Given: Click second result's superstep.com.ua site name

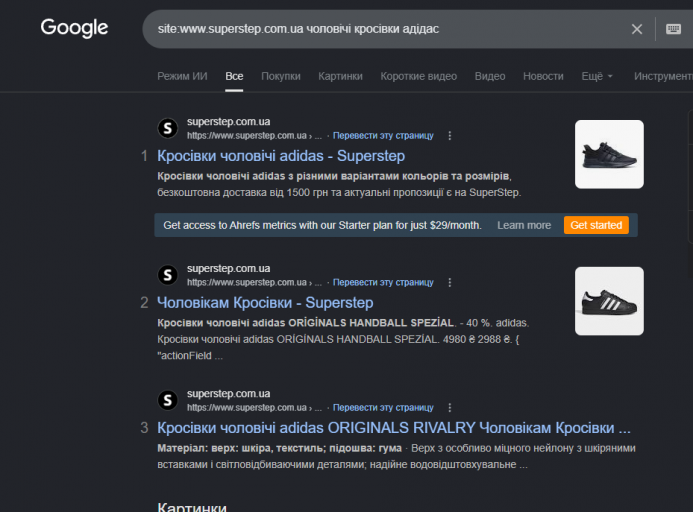Looking at the screenshot, I should [228, 268].
